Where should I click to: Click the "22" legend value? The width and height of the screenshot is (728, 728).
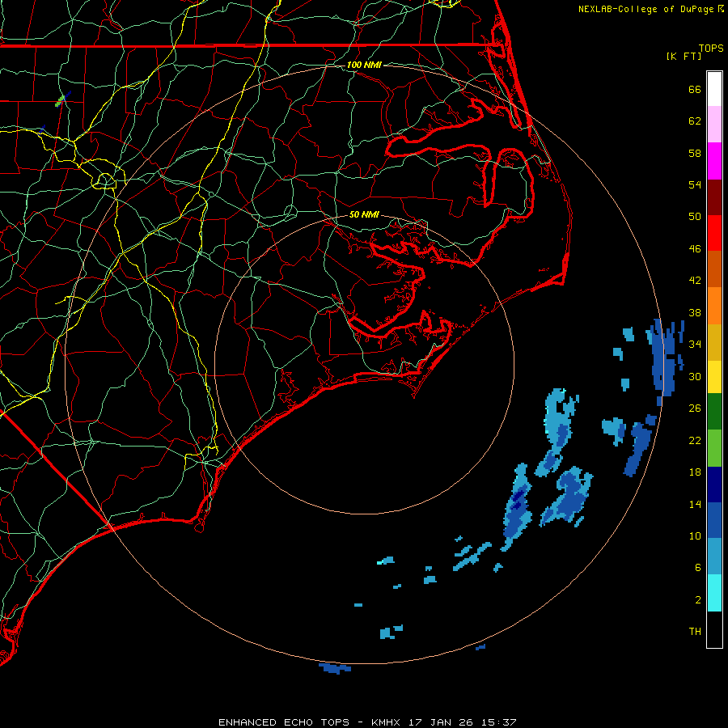(695, 440)
